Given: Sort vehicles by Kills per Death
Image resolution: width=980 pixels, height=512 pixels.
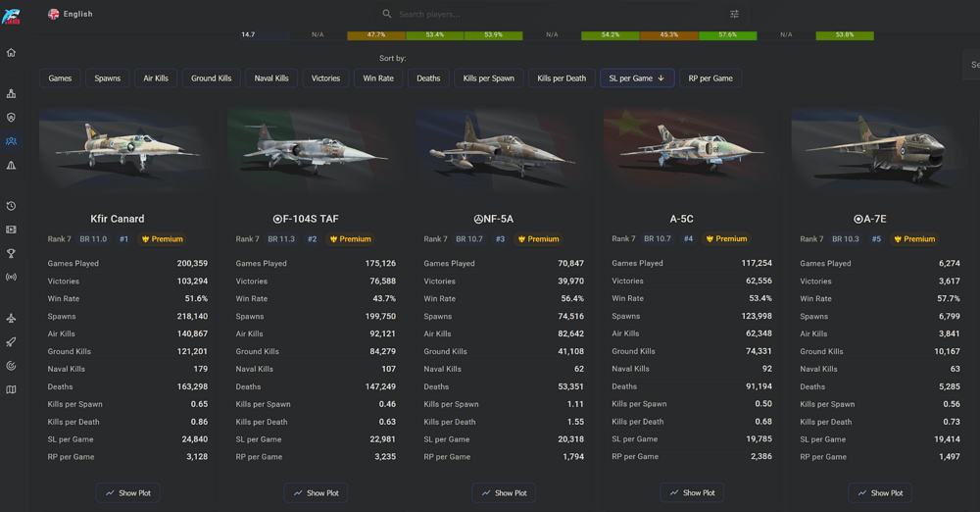Looking at the screenshot, I should coord(562,78).
